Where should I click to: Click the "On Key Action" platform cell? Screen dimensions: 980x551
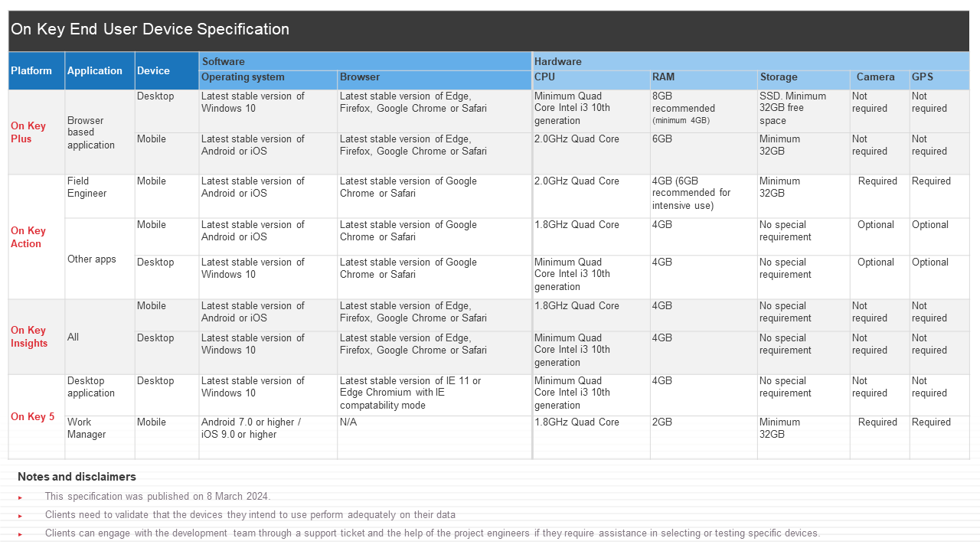pyautogui.click(x=37, y=236)
